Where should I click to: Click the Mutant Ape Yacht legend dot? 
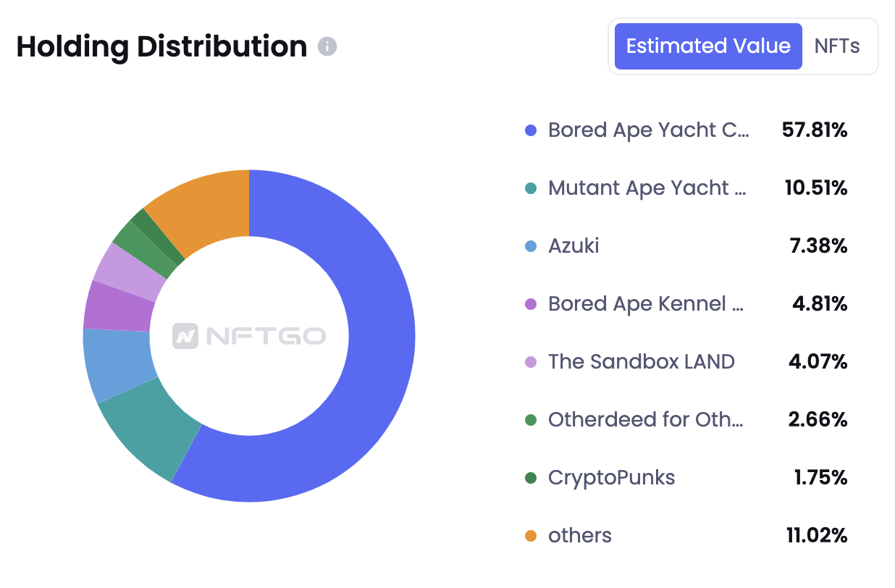pos(531,189)
